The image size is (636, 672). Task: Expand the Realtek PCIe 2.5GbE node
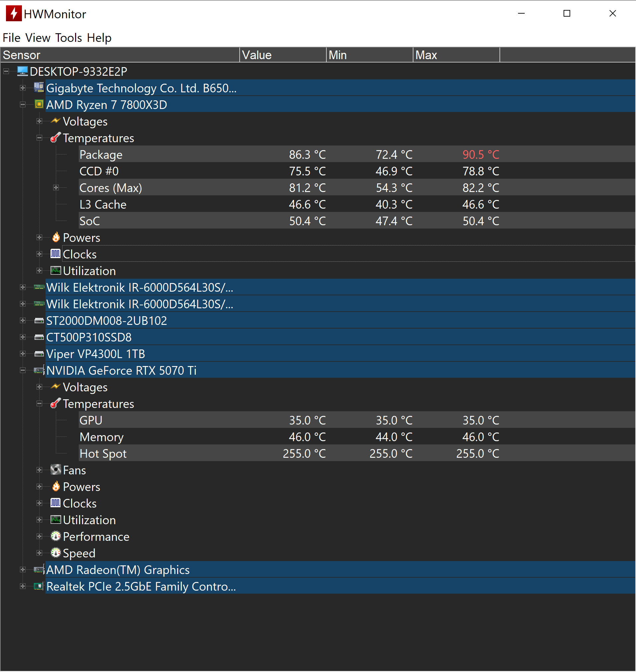click(23, 586)
